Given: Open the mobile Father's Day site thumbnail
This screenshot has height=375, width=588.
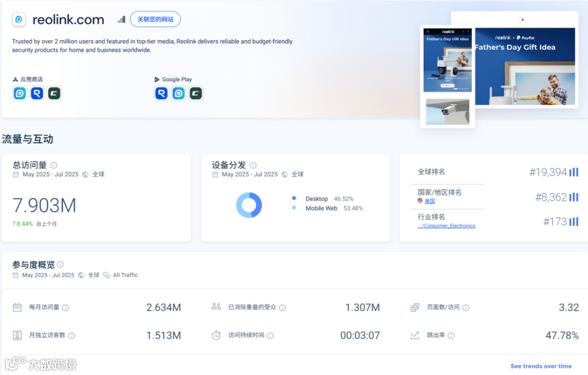Looking at the screenshot, I should 448,60.
